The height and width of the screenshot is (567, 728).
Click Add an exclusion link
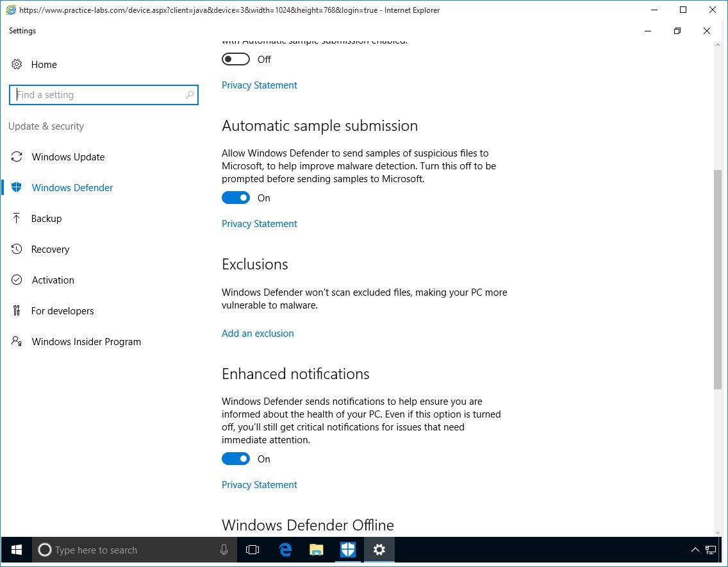pos(258,334)
